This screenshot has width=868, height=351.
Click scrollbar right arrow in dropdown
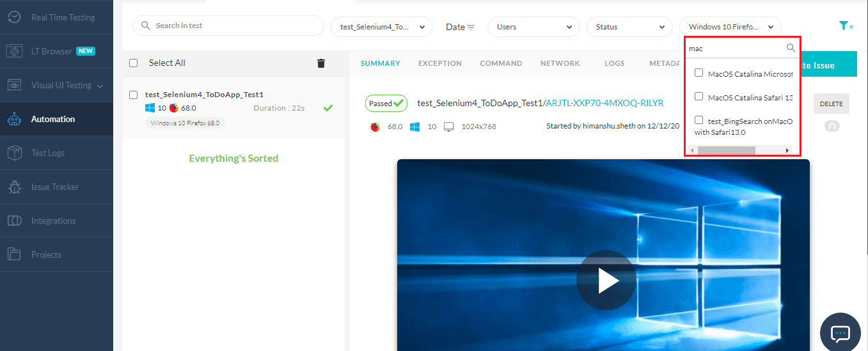coord(787,150)
